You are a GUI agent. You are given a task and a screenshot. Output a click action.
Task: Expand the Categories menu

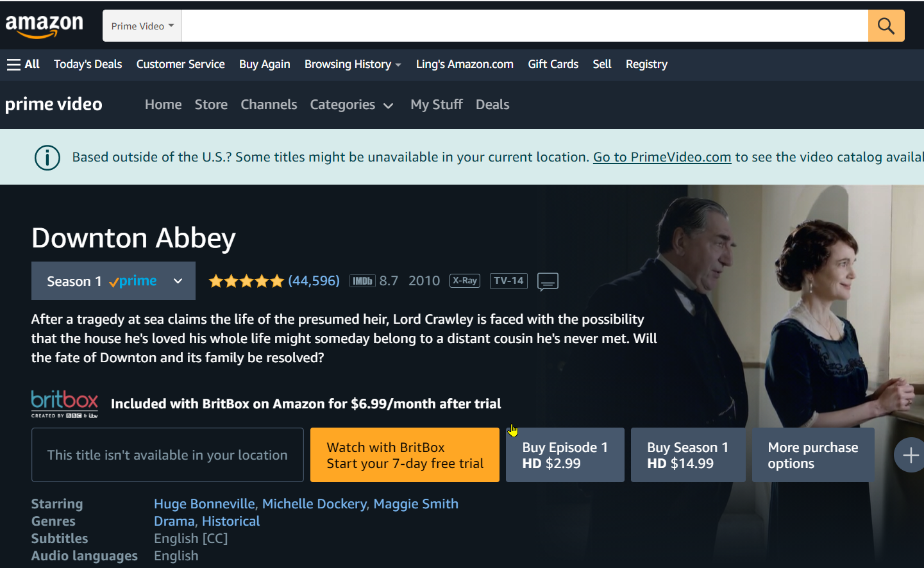(351, 104)
